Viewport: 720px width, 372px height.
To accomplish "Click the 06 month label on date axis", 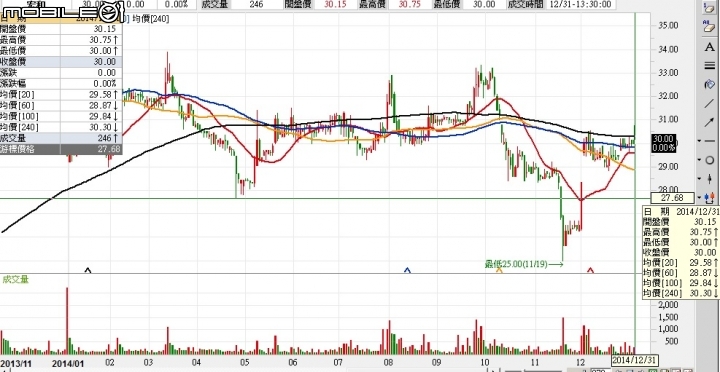I will pos(292,362).
